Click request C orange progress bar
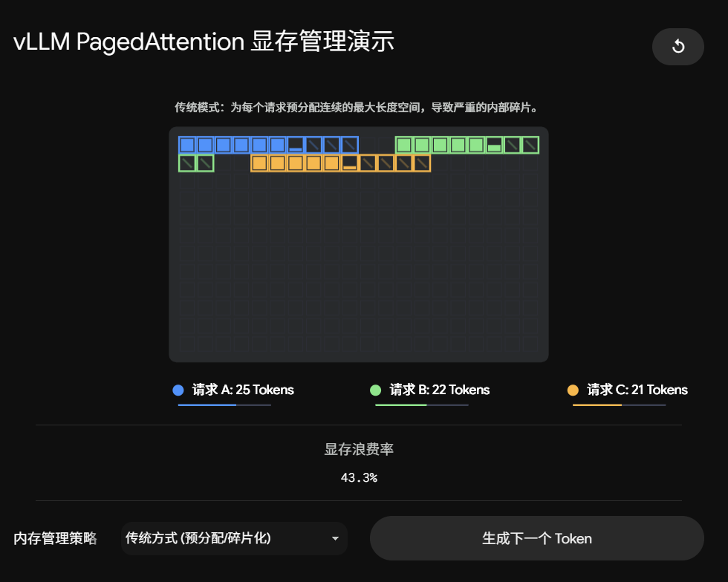 (x=620, y=405)
